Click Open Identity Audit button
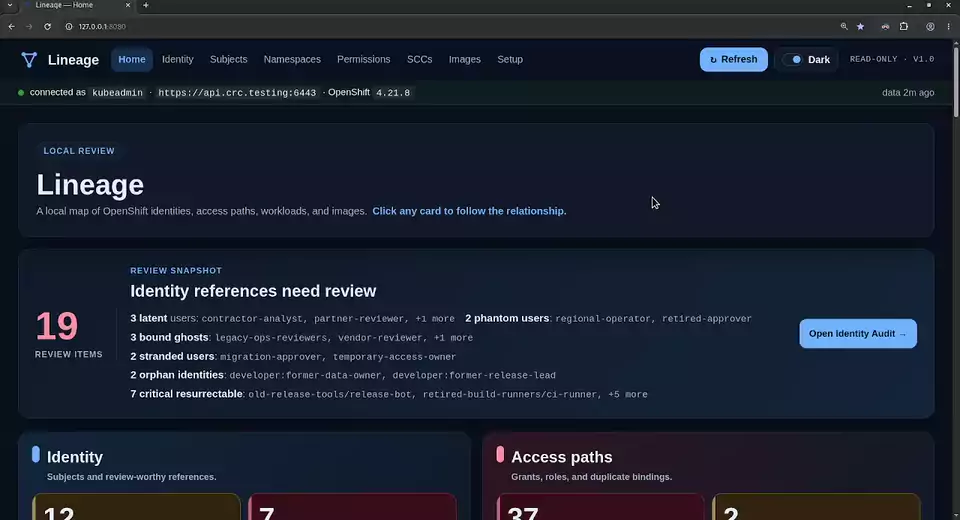 pos(858,334)
